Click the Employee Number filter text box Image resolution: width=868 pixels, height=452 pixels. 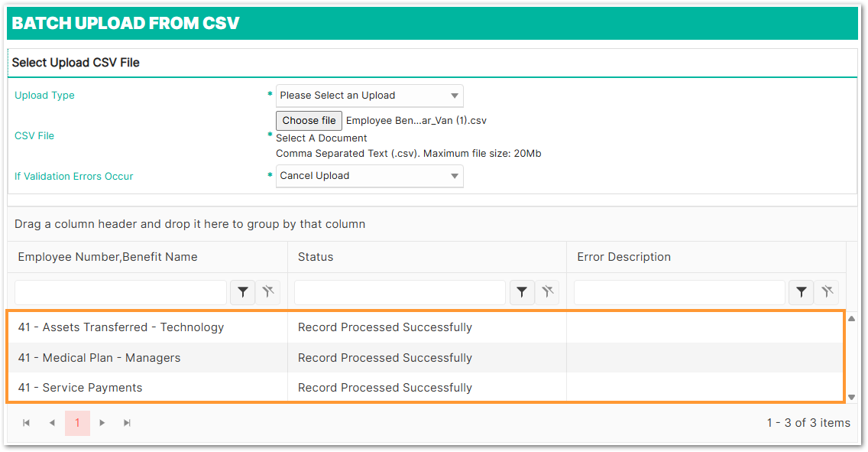click(121, 292)
